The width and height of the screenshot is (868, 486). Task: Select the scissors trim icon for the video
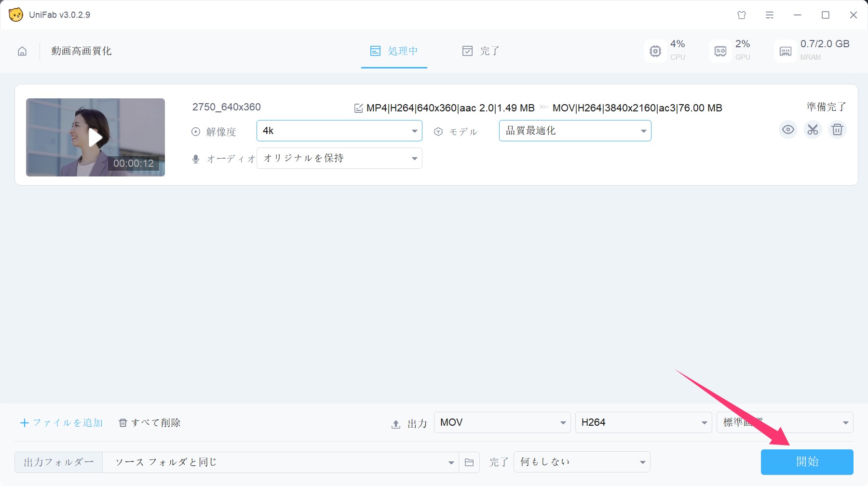pos(813,129)
